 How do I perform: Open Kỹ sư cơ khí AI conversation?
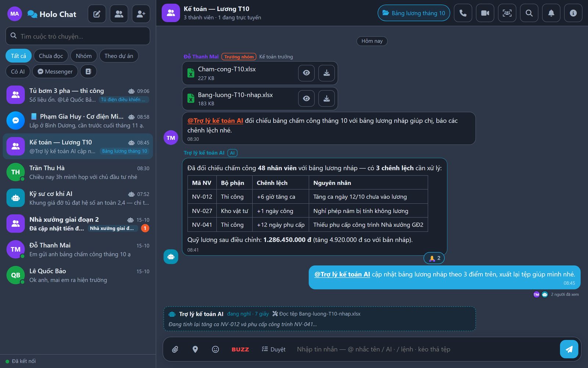pyautogui.click(x=78, y=198)
